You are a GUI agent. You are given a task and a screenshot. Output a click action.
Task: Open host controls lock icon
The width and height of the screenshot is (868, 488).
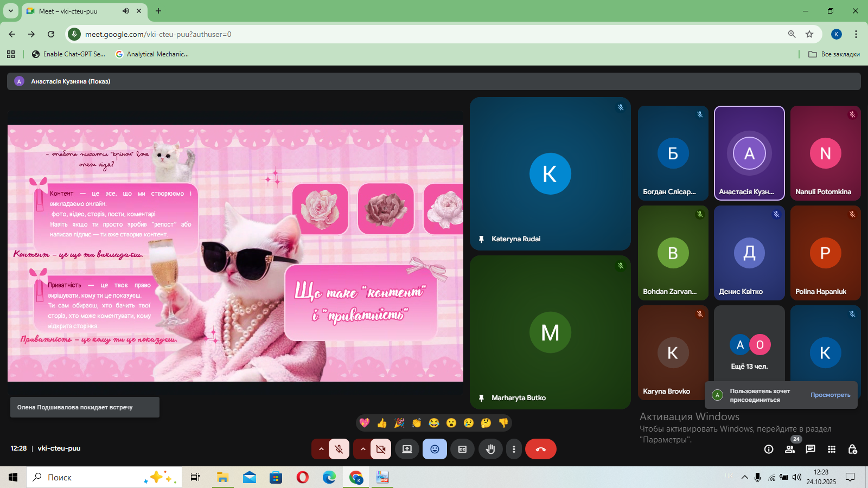tap(852, 449)
